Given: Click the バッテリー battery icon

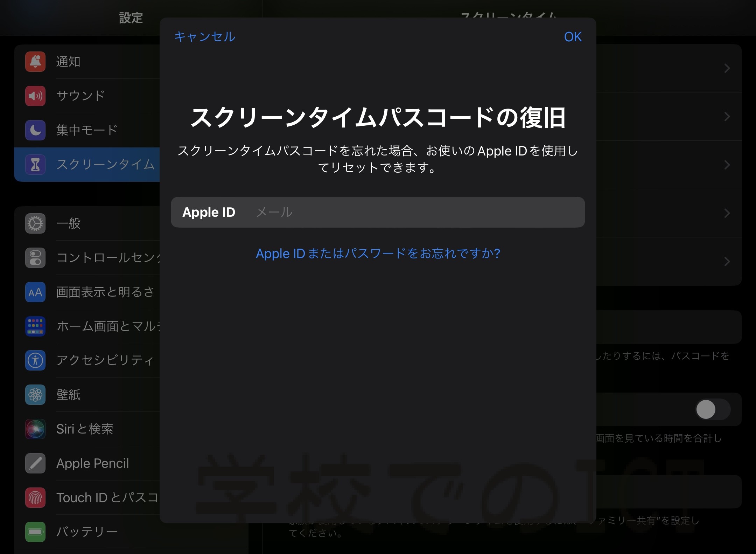Looking at the screenshot, I should click(35, 532).
